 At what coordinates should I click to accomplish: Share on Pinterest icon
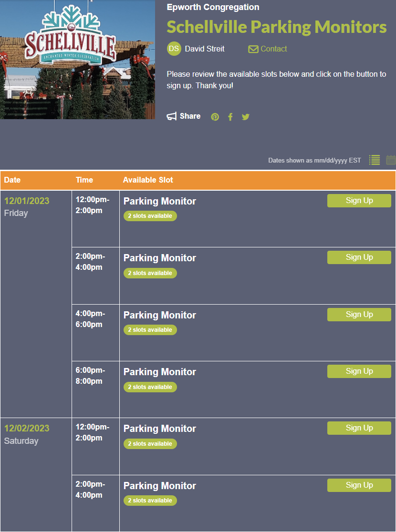(215, 117)
